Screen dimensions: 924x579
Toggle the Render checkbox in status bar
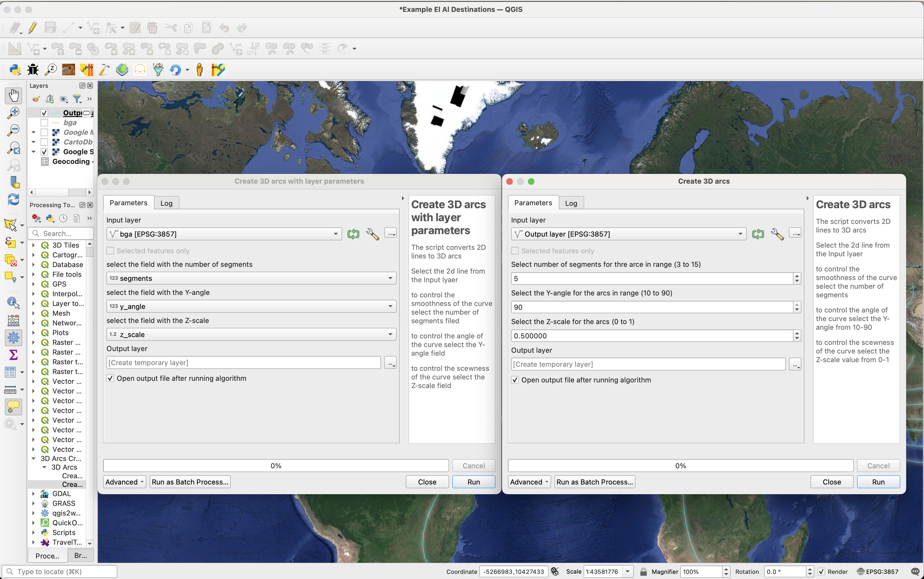(x=821, y=571)
